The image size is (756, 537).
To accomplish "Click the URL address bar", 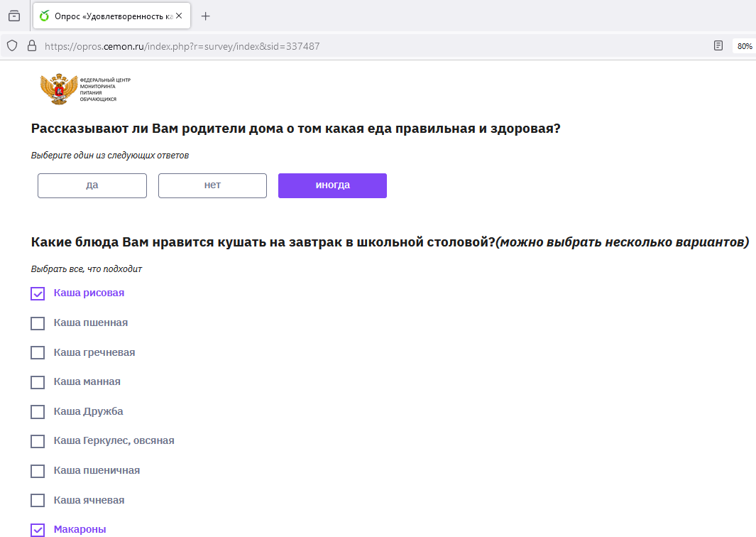I will pyautogui.click(x=355, y=46).
